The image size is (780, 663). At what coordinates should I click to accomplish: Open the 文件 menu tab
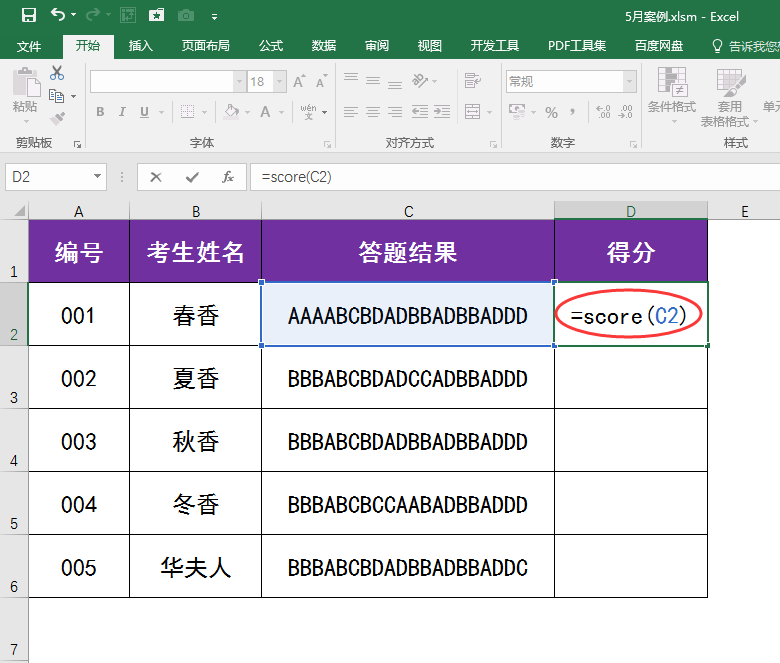click(x=29, y=46)
